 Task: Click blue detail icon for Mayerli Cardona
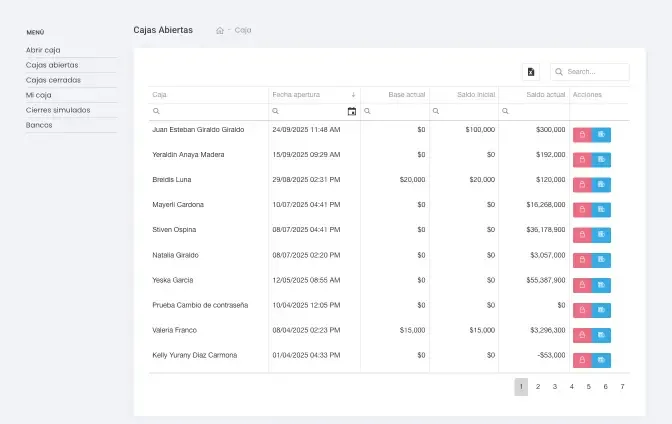(x=600, y=210)
